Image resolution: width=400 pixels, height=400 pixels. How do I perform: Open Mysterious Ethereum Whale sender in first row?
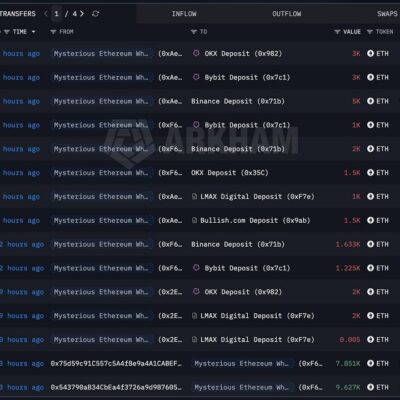point(101,53)
